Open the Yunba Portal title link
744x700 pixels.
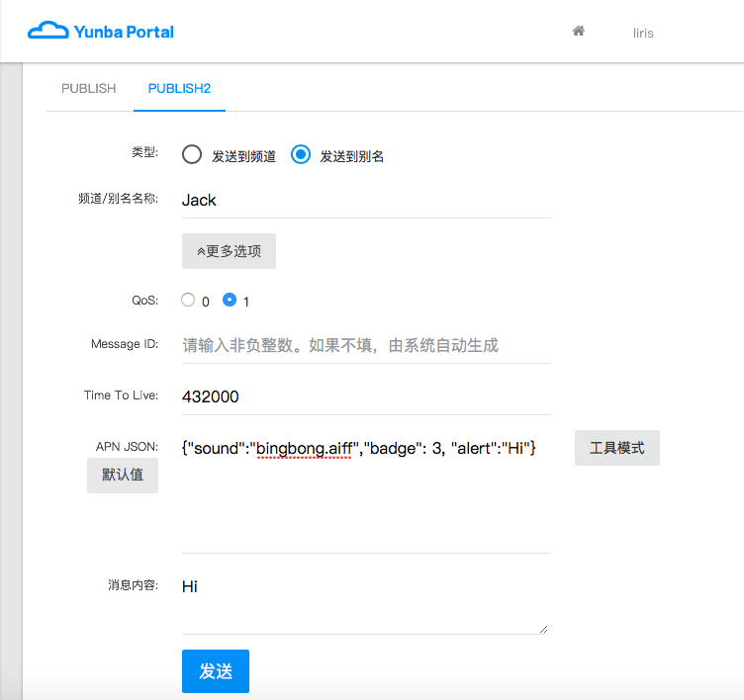(x=124, y=32)
